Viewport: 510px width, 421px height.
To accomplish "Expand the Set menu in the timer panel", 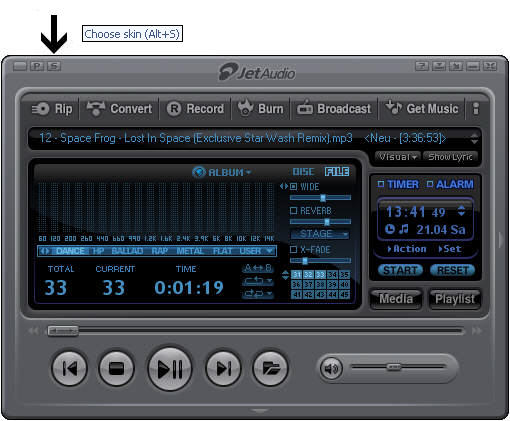I will [450, 249].
